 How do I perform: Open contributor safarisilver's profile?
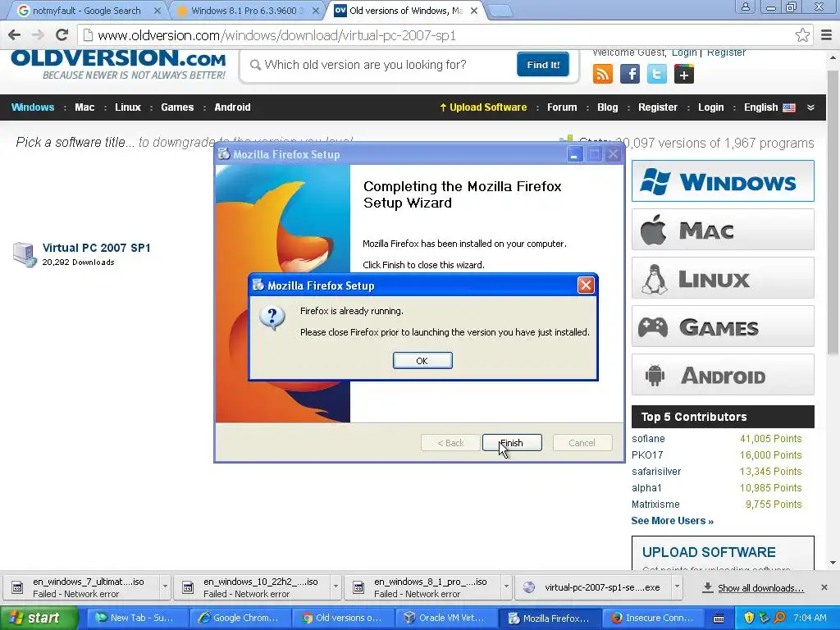pyautogui.click(x=656, y=472)
